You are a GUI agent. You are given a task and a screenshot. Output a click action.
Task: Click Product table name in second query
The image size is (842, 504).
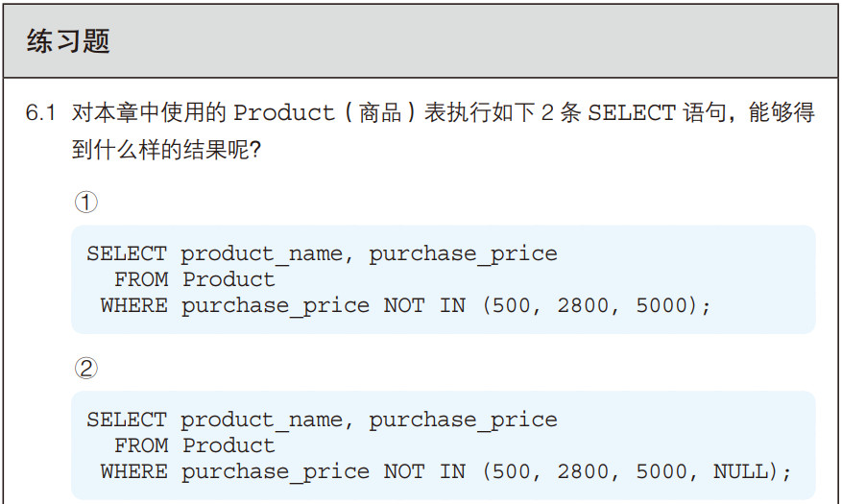(x=229, y=445)
